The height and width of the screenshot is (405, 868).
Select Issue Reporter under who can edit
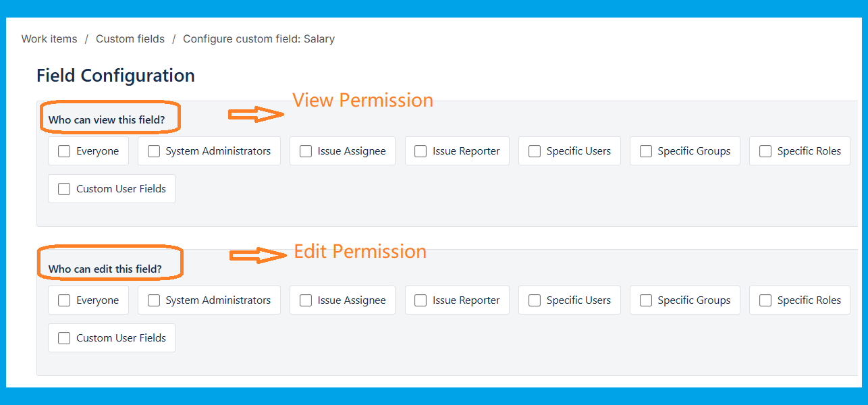point(421,301)
